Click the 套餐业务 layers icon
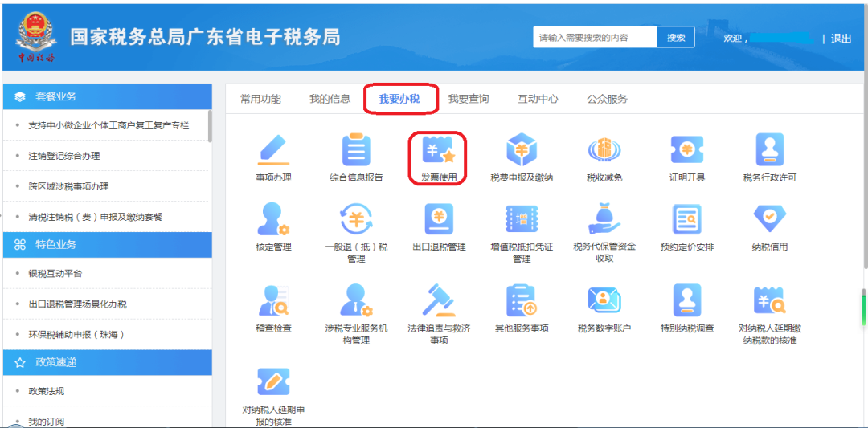This screenshot has width=868, height=428. (20, 97)
